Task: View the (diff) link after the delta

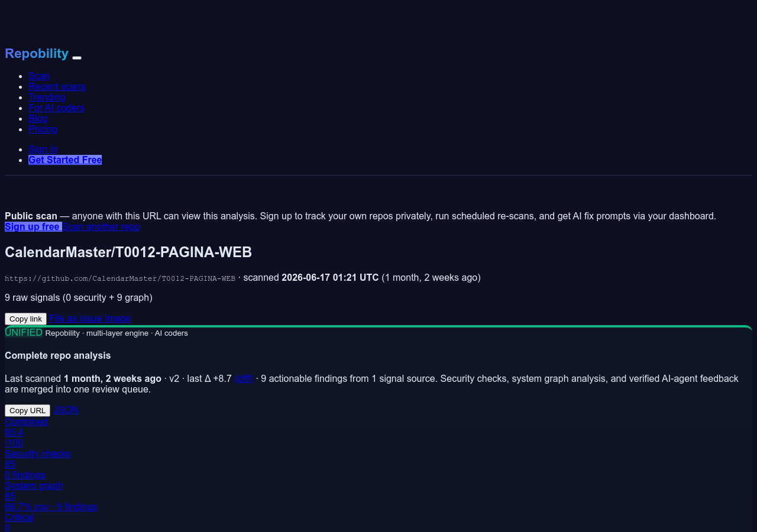Action: 244,378
